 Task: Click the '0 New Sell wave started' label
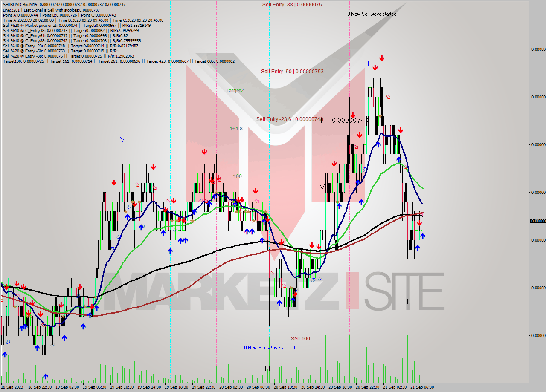[372, 14]
